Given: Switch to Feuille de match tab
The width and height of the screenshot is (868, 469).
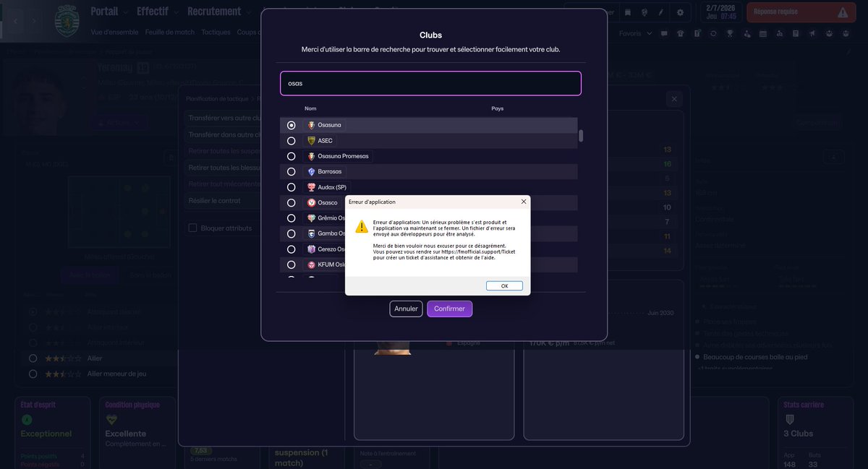Looking at the screenshot, I should (x=169, y=33).
